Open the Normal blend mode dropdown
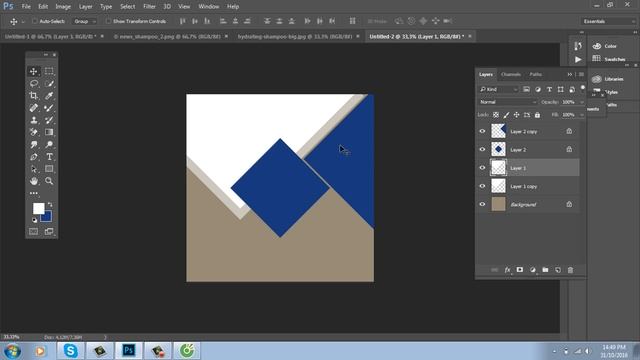The height and width of the screenshot is (360, 640). point(508,102)
